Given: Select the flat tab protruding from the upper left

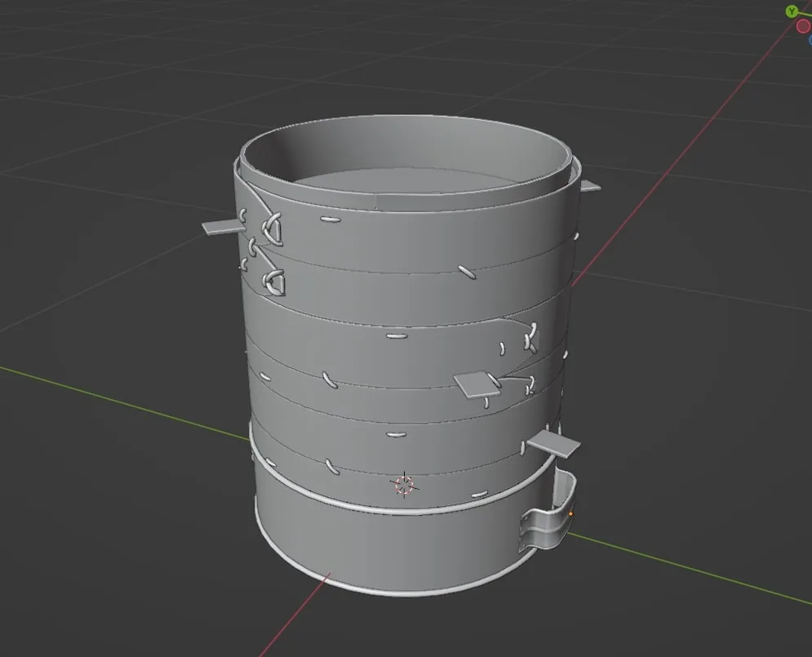Looking at the screenshot, I should click(x=223, y=226).
